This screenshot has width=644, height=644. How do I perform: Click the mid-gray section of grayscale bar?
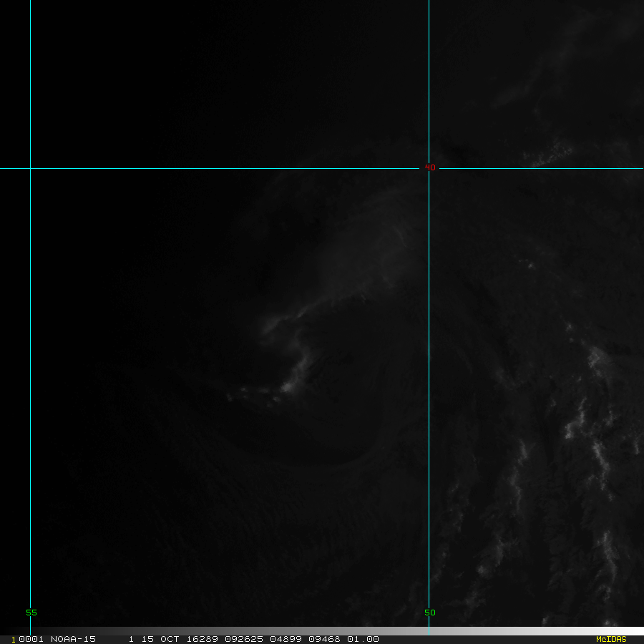coord(501,631)
